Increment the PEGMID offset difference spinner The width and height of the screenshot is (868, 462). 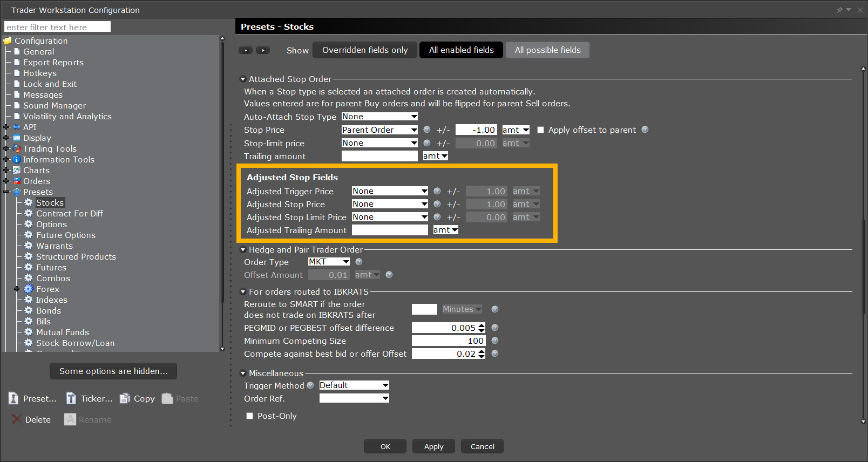pos(482,325)
